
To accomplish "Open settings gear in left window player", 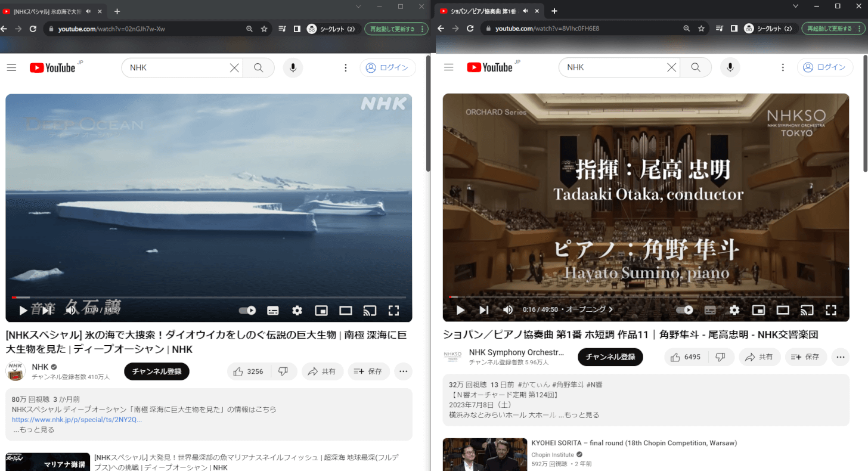I will click(x=297, y=310).
